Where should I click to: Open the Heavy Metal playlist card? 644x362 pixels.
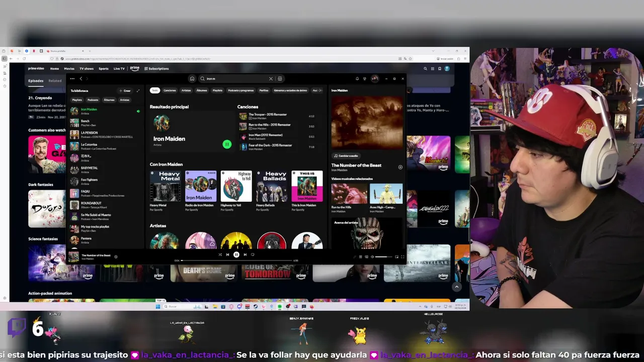[166, 191]
